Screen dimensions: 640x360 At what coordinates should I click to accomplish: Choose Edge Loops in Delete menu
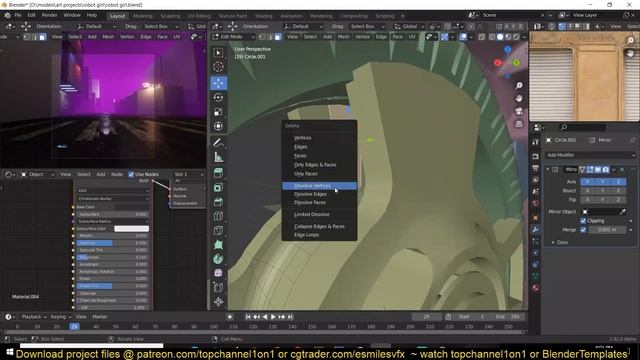tap(319, 235)
